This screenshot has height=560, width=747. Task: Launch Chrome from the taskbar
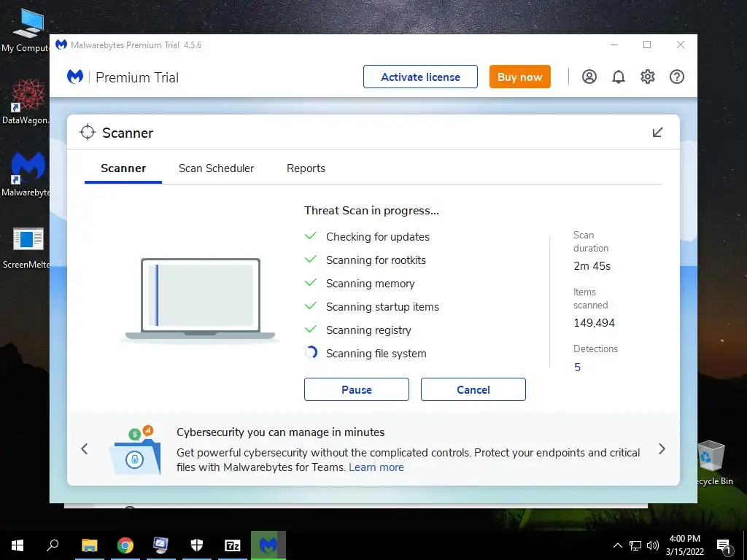[x=125, y=545]
